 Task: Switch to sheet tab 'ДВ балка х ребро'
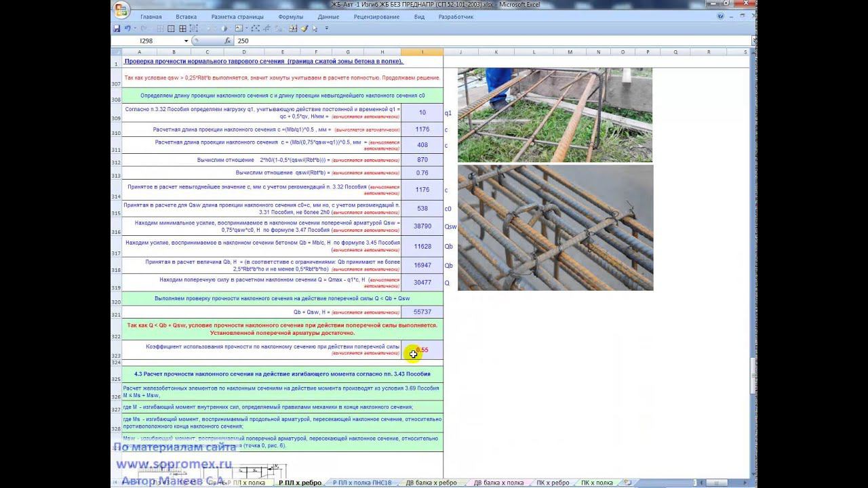click(x=431, y=483)
